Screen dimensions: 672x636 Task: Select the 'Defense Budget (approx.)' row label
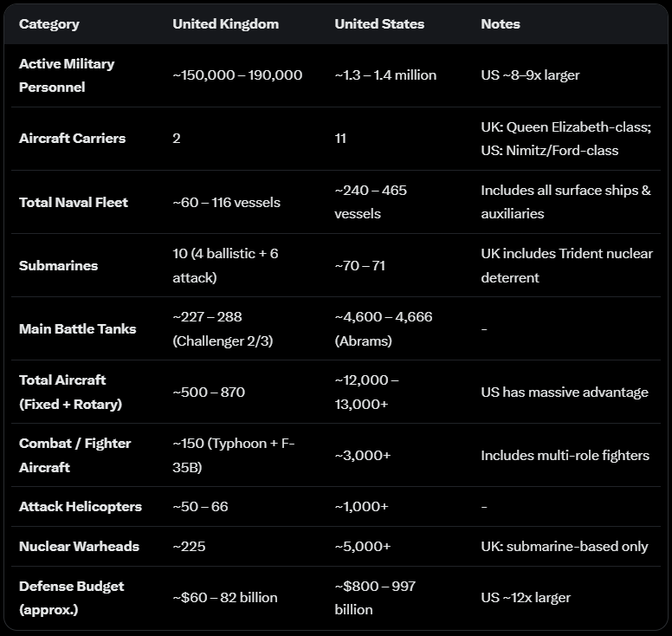[72, 598]
